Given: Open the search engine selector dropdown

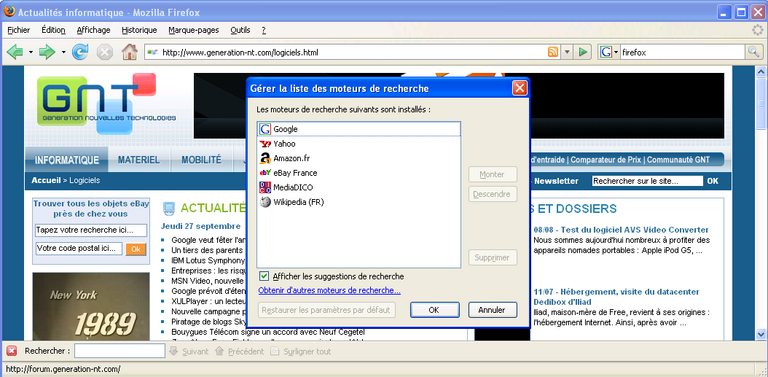Looking at the screenshot, I should click(616, 52).
